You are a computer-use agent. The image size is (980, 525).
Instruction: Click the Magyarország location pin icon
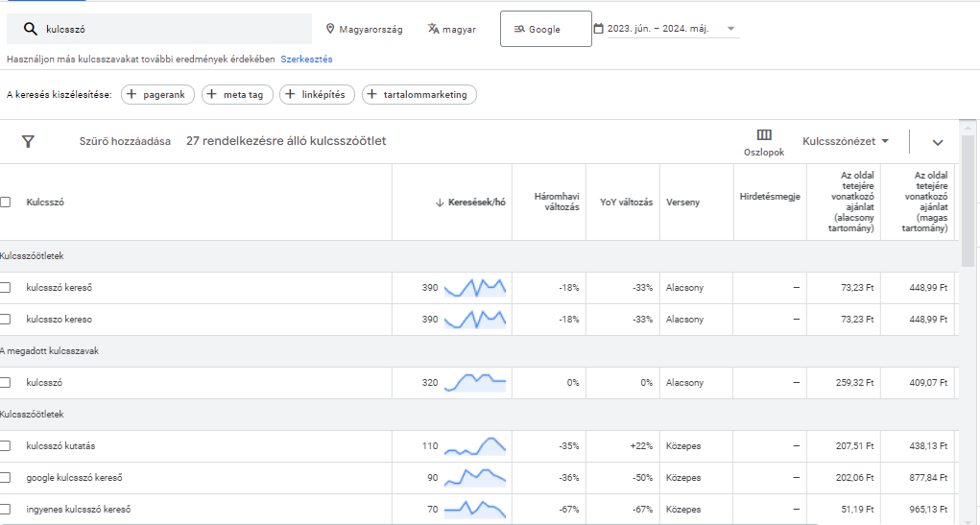point(330,29)
